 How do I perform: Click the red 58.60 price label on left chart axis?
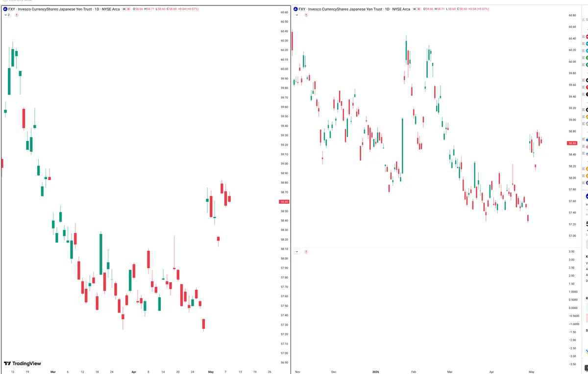coord(284,202)
